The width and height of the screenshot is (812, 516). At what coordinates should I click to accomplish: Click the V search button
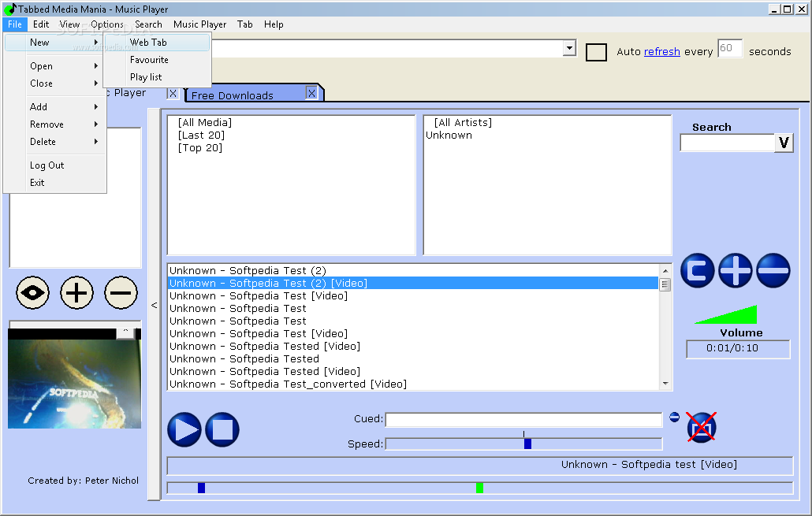point(784,143)
